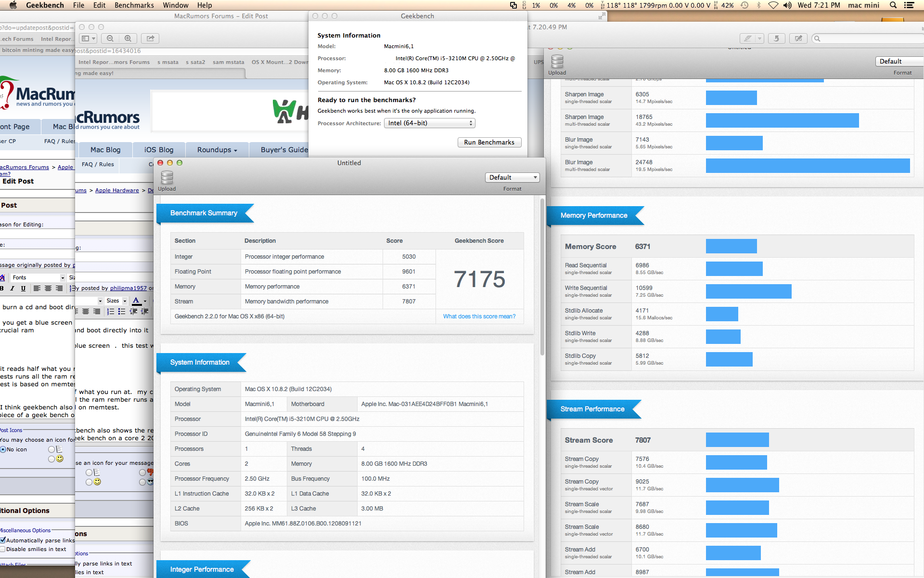Click Run Benchmarks button

(x=489, y=143)
